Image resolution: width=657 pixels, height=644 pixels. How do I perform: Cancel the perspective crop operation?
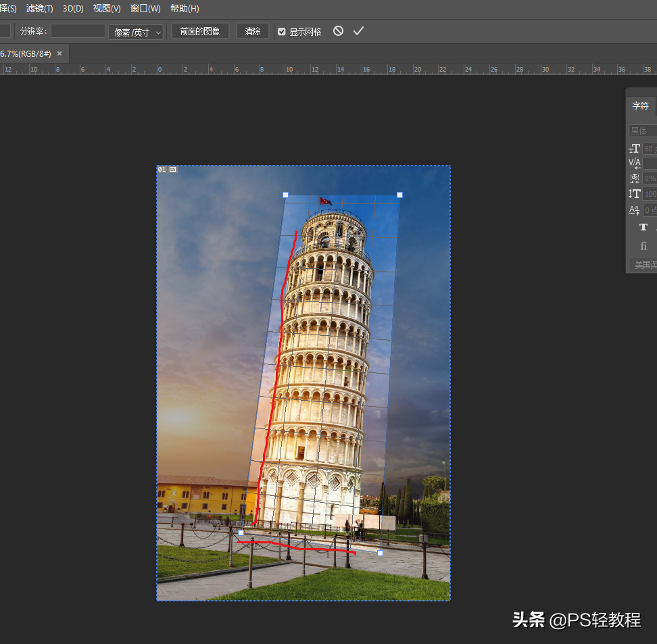338,31
